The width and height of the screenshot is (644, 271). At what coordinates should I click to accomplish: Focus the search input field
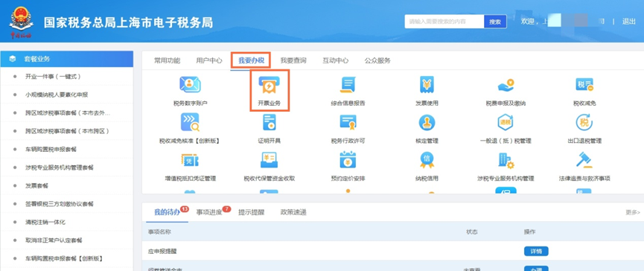(x=444, y=22)
